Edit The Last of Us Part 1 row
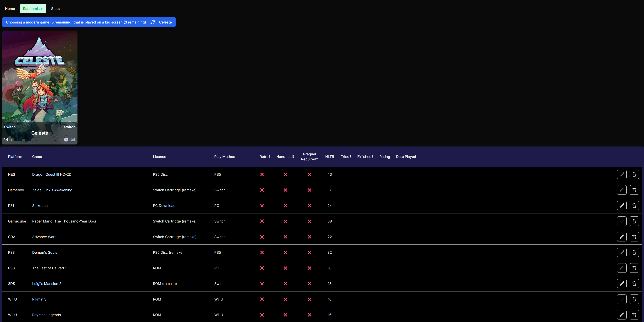644x322 pixels. (622, 268)
